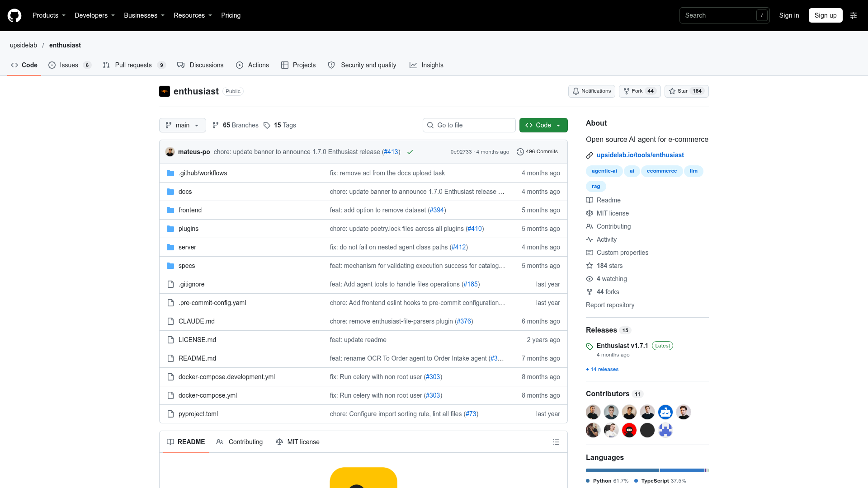
Task: Select the MIT license tab in README panel
Action: [x=297, y=442]
